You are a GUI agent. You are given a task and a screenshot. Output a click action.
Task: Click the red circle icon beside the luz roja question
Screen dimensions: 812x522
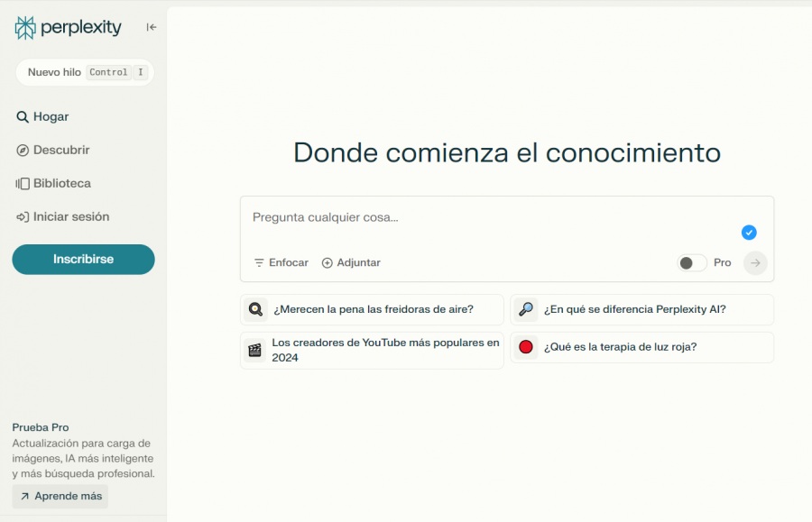click(x=526, y=346)
